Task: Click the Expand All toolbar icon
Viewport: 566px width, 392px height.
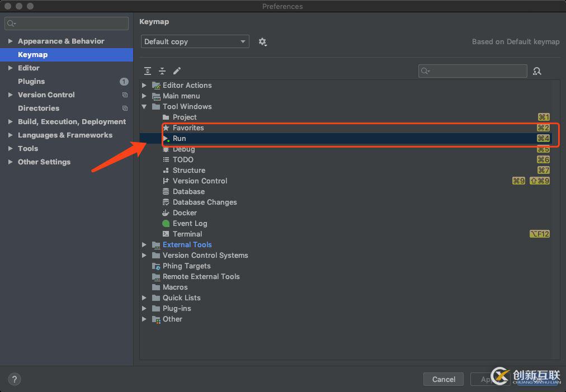Action: pos(147,71)
